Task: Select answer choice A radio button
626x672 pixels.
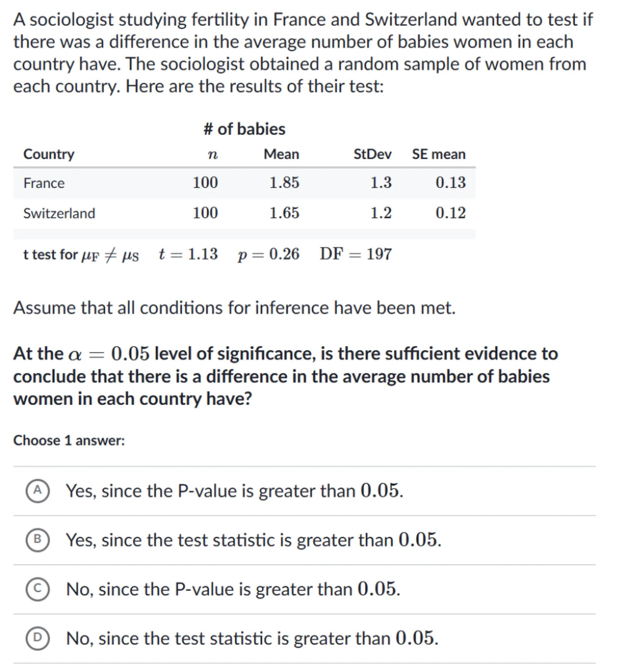Action: point(38,490)
